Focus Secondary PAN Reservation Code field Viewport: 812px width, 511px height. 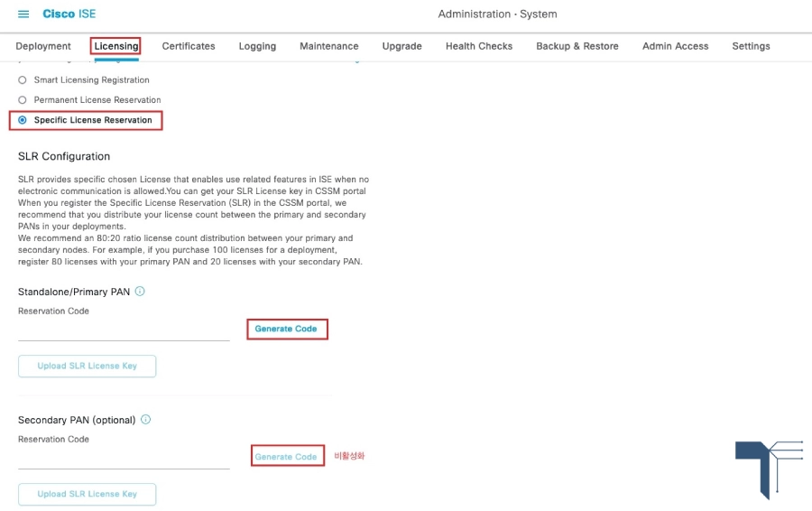(124, 460)
